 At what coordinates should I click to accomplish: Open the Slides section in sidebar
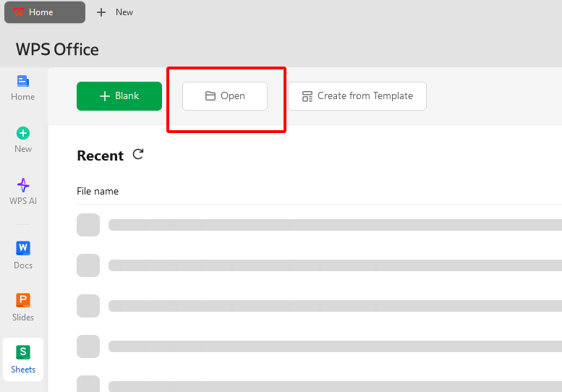tap(23, 307)
